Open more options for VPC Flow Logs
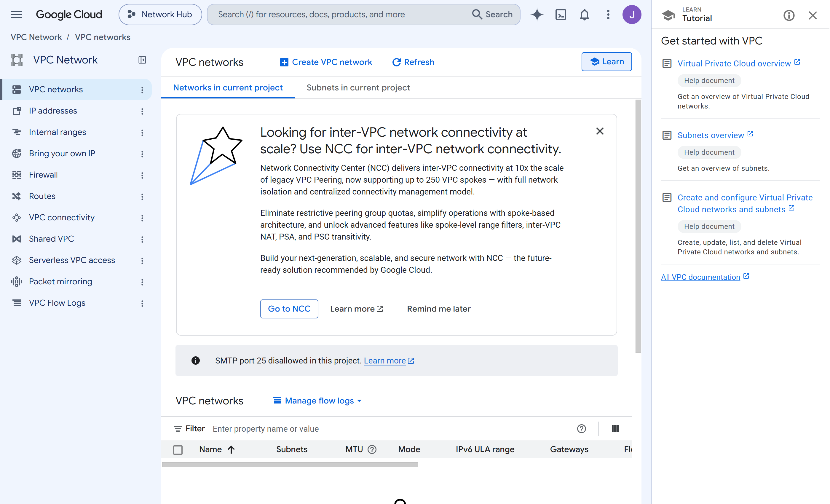 click(142, 303)
